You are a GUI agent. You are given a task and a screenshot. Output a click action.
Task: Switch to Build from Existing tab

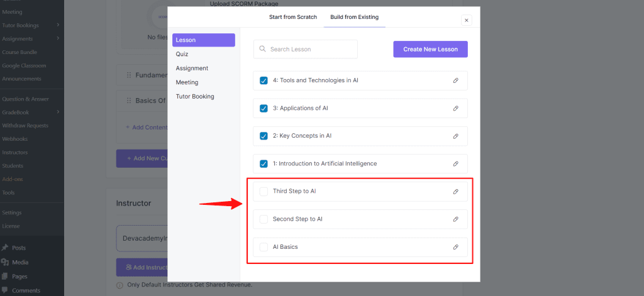click(x=355, y=17)
